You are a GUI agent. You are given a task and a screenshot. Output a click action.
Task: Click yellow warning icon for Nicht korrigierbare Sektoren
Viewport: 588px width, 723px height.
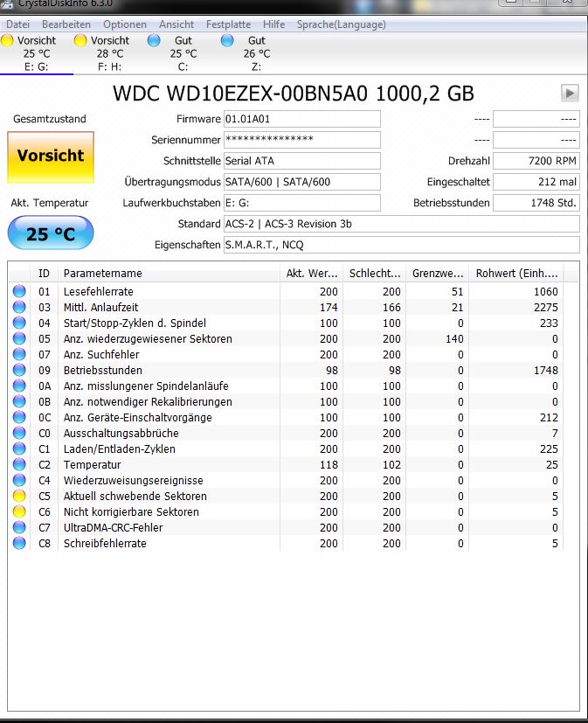click(x=19, y=511)
